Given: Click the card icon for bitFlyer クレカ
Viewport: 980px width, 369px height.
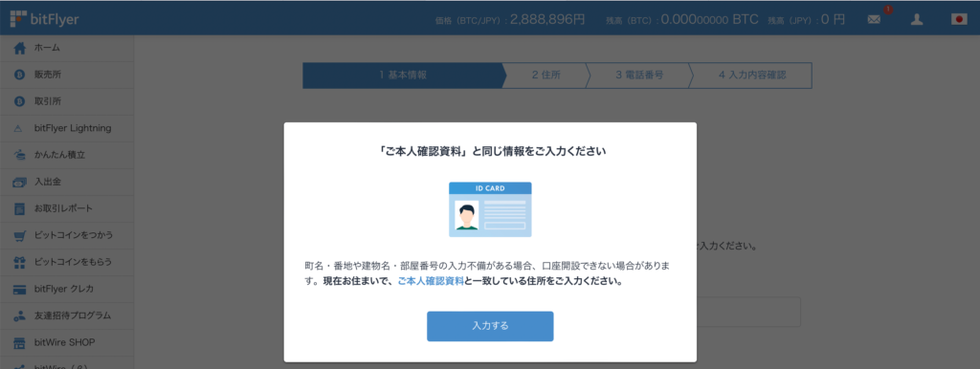Looking at the screenshot, I should point(19,289).
